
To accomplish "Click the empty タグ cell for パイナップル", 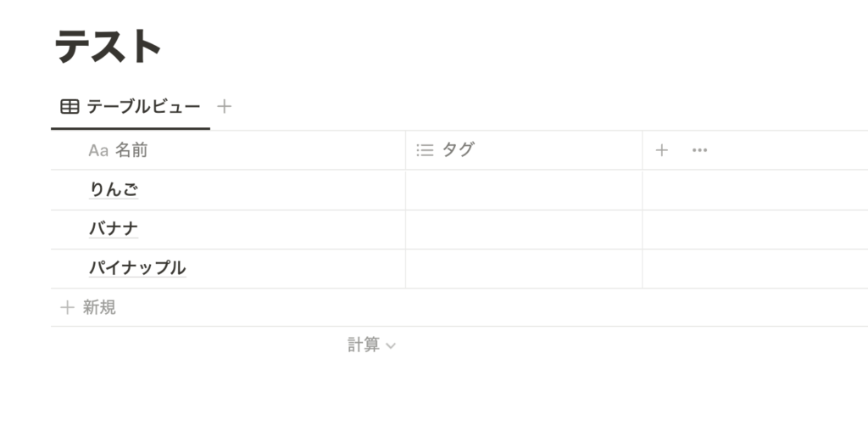I will tap(524, 269).
